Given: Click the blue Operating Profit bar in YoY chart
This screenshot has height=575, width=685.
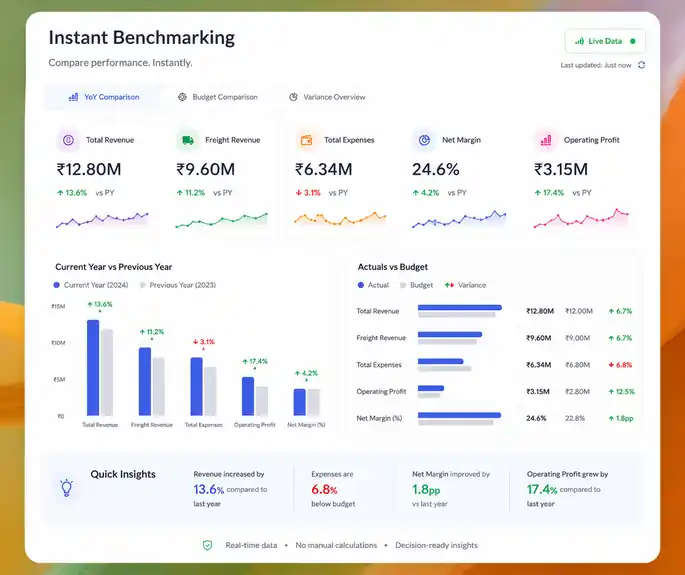Looking at the screenshot, I should click(248, 396).
